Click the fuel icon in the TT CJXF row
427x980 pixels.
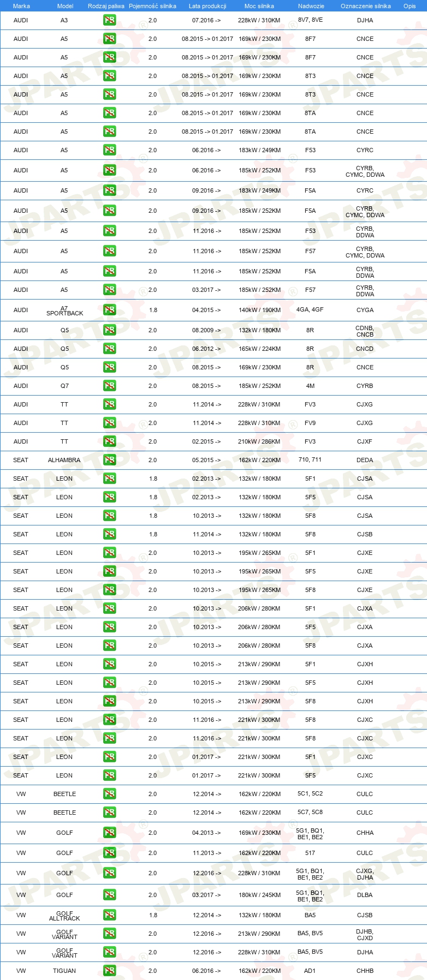[x=109, y=441]
